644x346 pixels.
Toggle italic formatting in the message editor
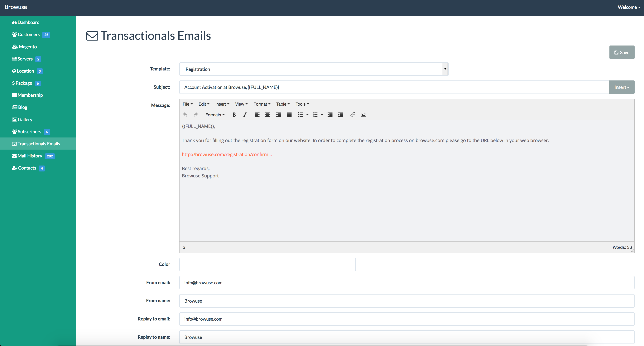point(245,115)
